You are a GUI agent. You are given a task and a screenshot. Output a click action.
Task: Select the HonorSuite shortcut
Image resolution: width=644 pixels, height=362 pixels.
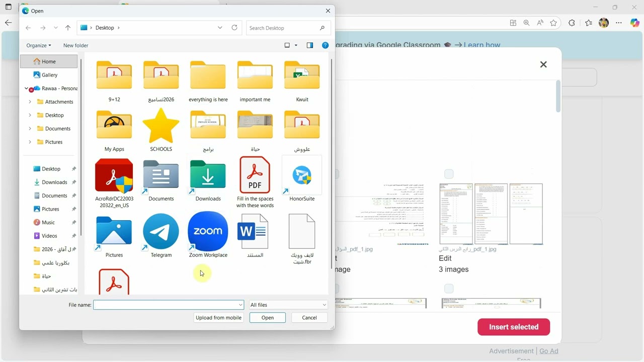(x=302, y=178)
